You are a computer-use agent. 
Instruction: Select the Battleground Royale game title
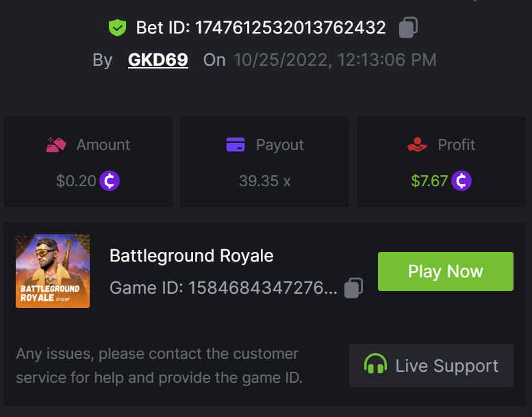192,256
